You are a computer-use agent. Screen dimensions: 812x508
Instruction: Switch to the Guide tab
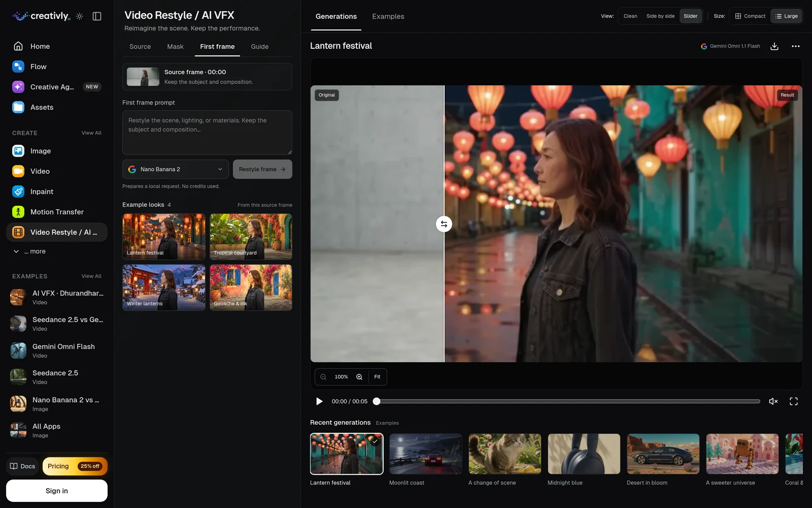coord(260,47)
